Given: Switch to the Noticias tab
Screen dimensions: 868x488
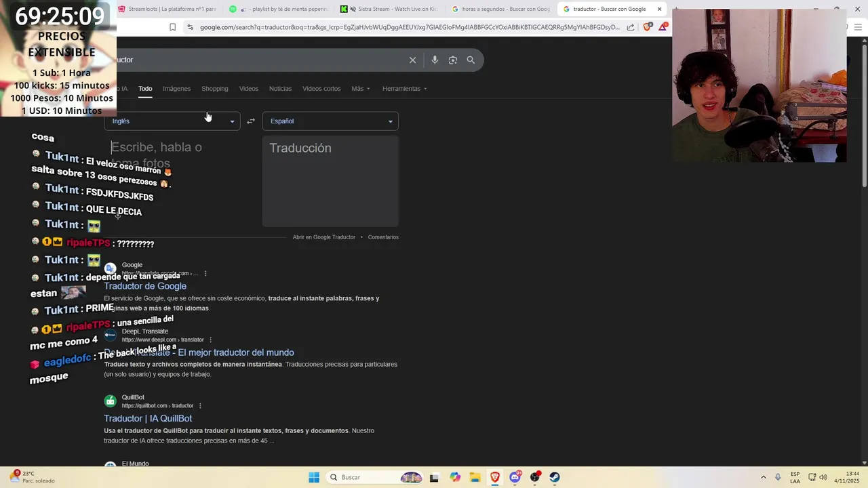Looking at the screenshot, I should [x=280, y=89].
